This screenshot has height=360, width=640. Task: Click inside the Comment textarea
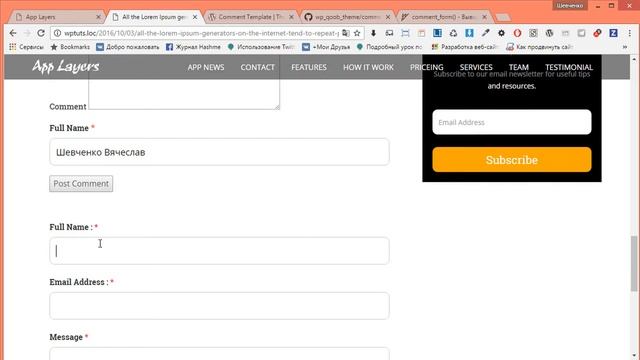184,94
